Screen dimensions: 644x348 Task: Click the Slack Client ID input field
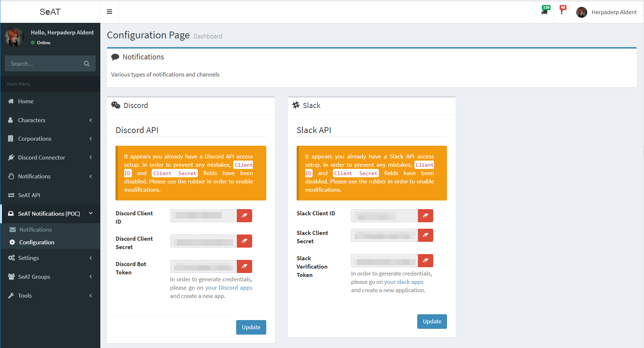coord(384,216)
